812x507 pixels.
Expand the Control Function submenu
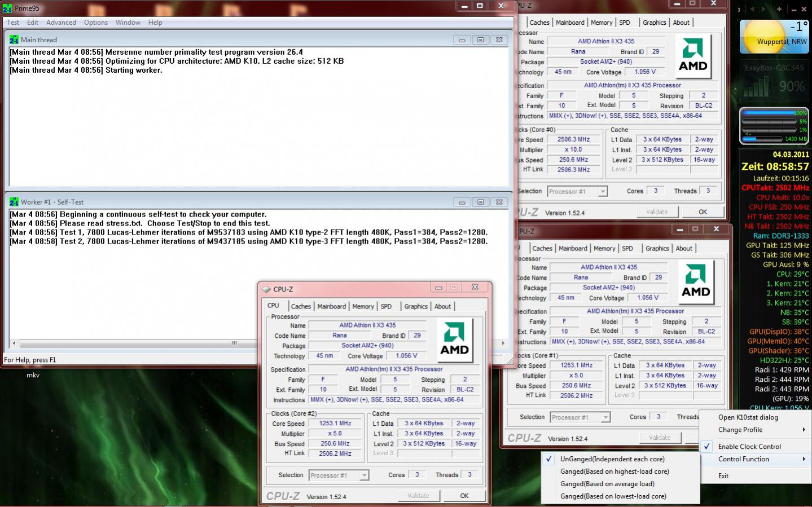click(x=756, y=459)
